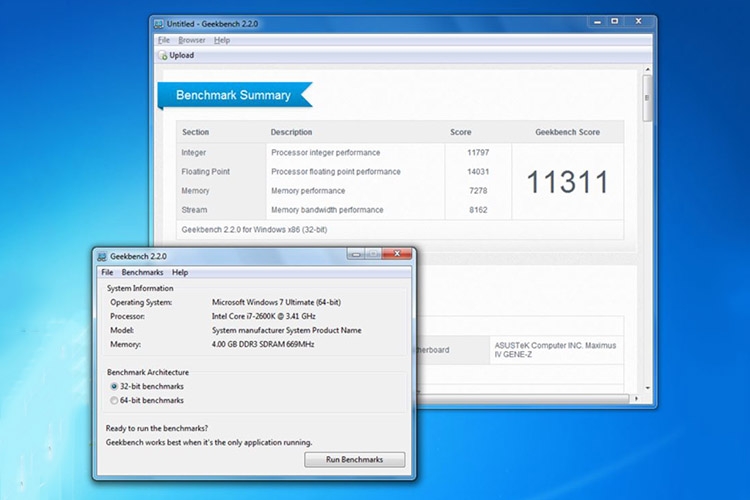Click the Geekbench icon in Untitled window title bar
The image size is (750, 500).
159,24
